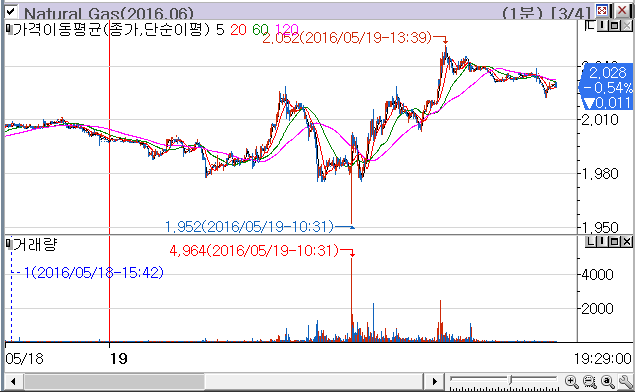635x392 pixels.
Task: Click the ▼0.011 change value
Action: click(608, 102)
